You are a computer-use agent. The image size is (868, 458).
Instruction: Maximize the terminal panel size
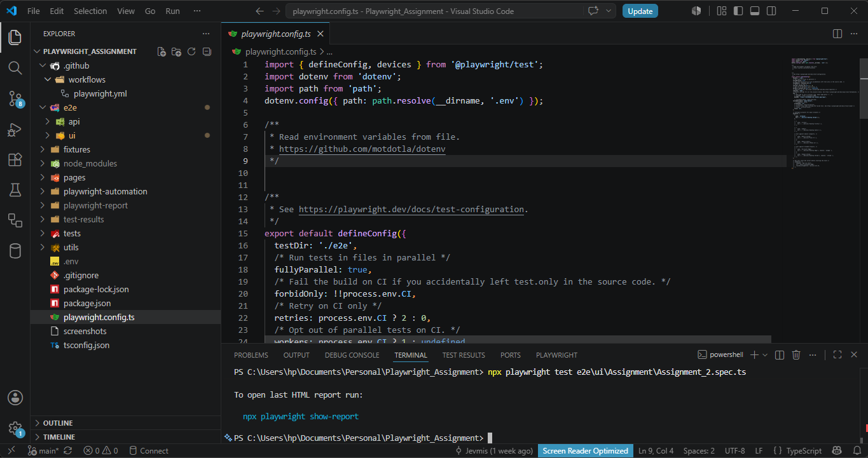pos(837,355)
